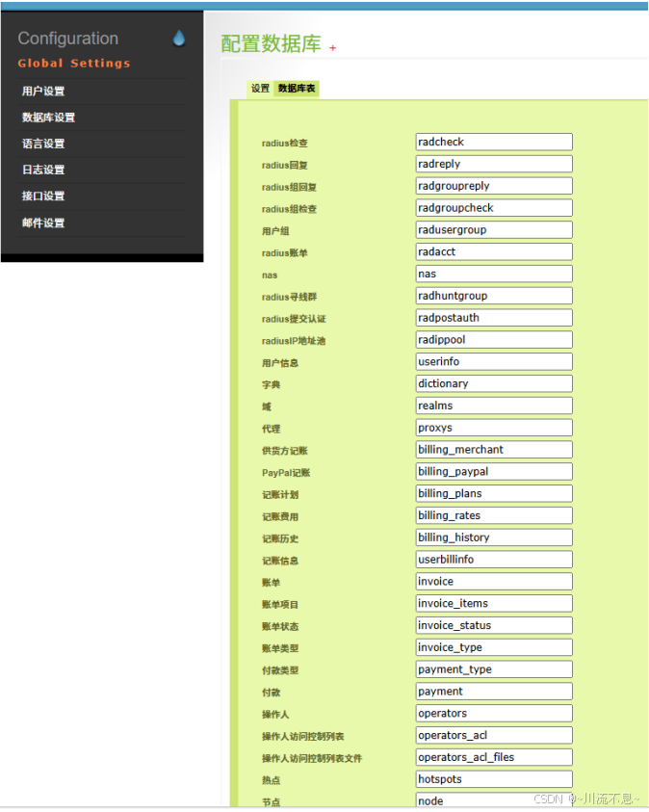Open 语言设置 in the sidebar
649x812 pixels.
43,144
